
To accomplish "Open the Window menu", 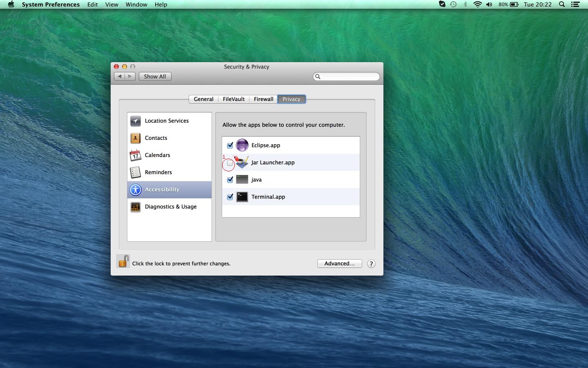I will click(136, 4).
